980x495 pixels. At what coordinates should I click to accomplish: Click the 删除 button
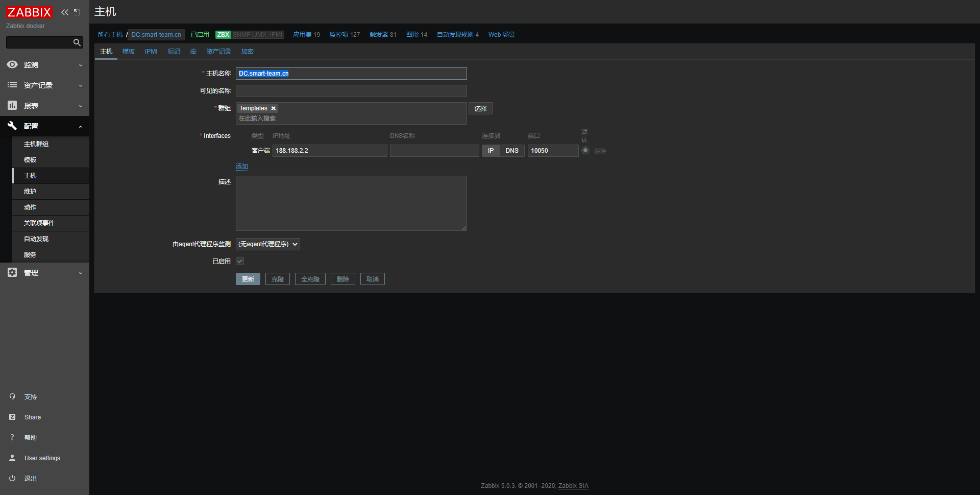[343, 279]
